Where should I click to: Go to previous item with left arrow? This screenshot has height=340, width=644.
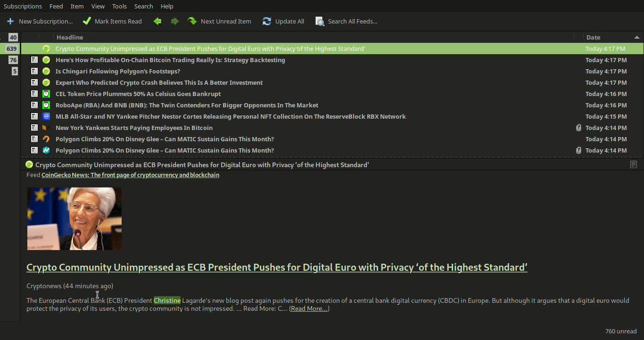(x=157, y=21)
